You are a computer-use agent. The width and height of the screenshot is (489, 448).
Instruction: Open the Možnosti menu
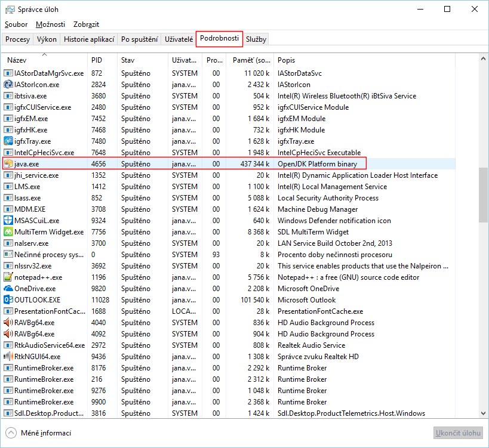point(50,24)
